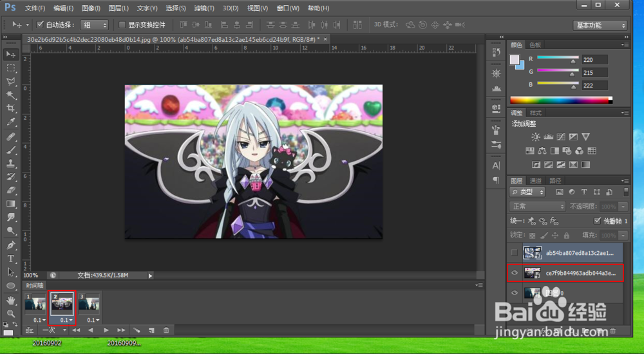Select the Pen tool
The image size is (644, 354).
tap(11, 245)
